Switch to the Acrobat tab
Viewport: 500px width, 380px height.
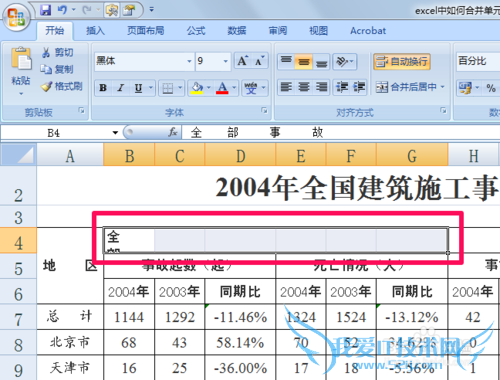(x=368, y=31)
